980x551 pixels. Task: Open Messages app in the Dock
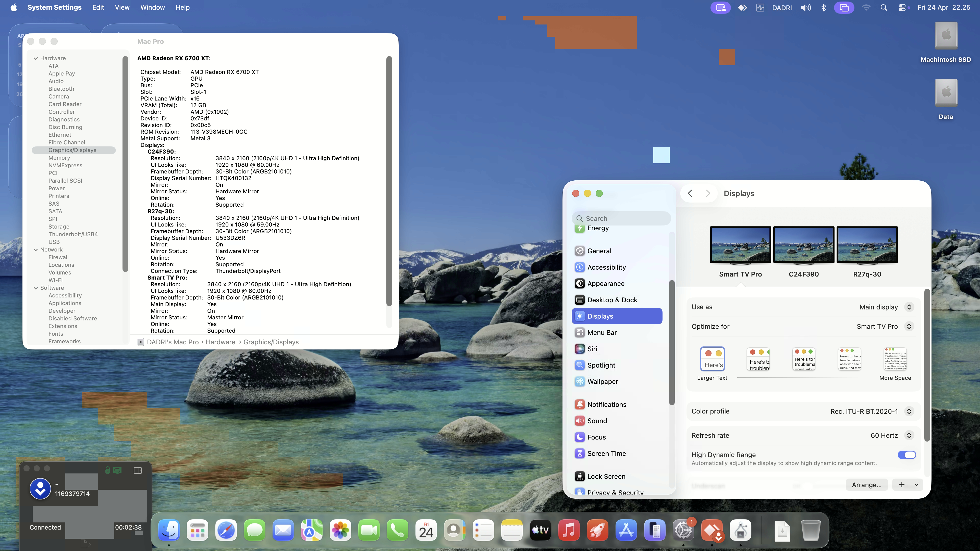(254, 530)
